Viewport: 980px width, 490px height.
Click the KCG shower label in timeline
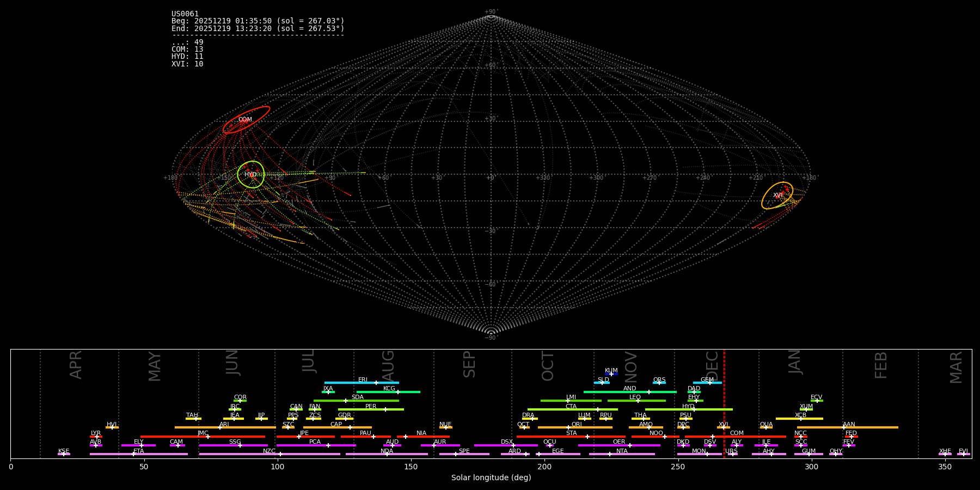(389, 389)
